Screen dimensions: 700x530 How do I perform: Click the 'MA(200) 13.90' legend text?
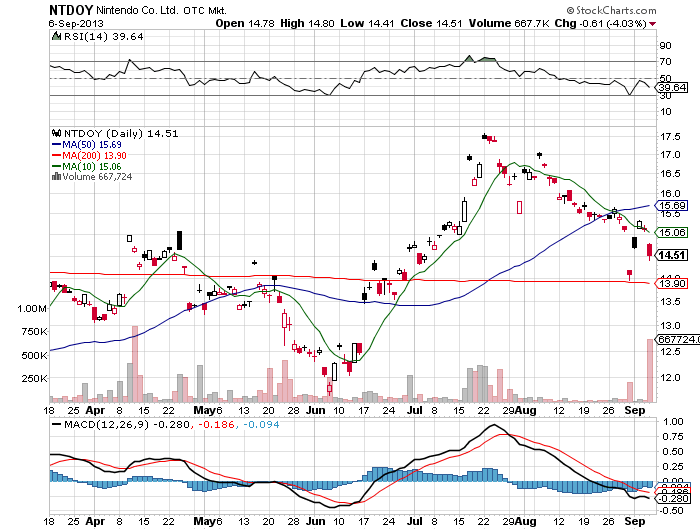click(x=94, y=155)
